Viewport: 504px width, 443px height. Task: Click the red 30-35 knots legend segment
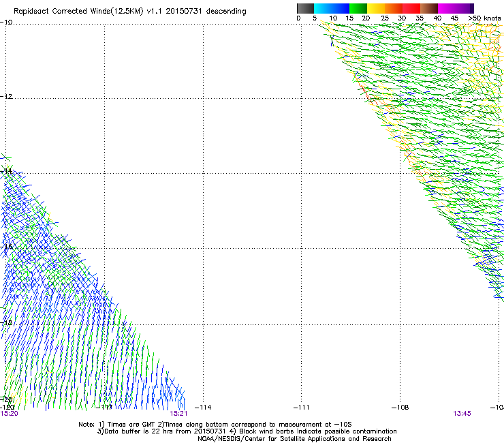point(411,8)
